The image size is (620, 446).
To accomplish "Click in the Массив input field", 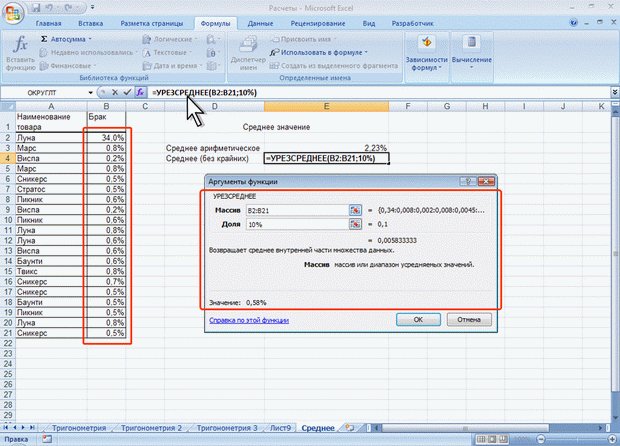I will pyautogui.click(x=297, y=210).
